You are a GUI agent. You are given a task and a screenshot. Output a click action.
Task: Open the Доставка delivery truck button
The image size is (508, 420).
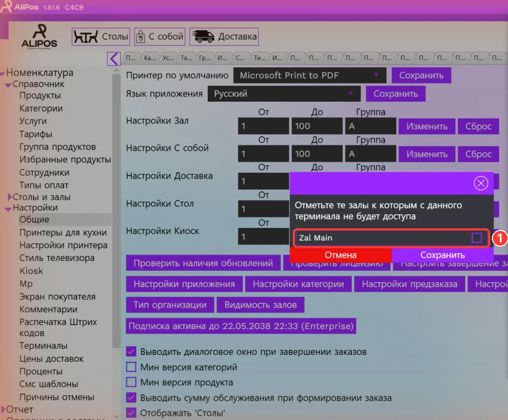point(224,37)
